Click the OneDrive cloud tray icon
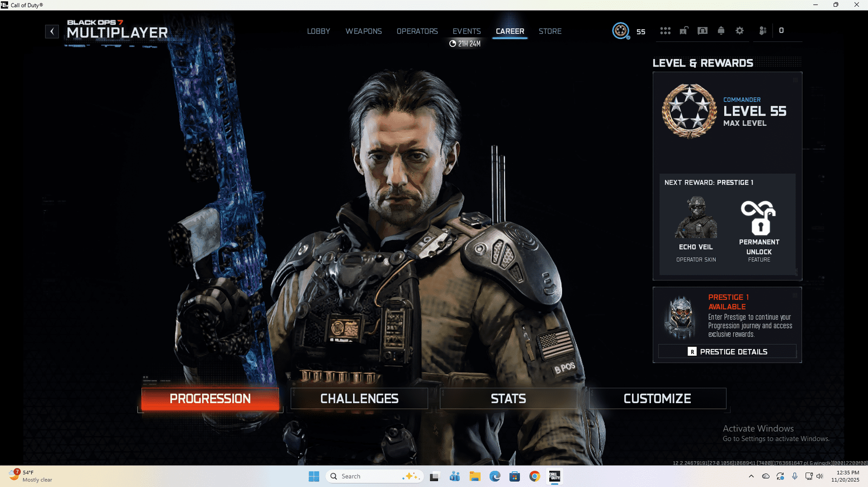This screenshot has width=868, height=487. [765, 476]
